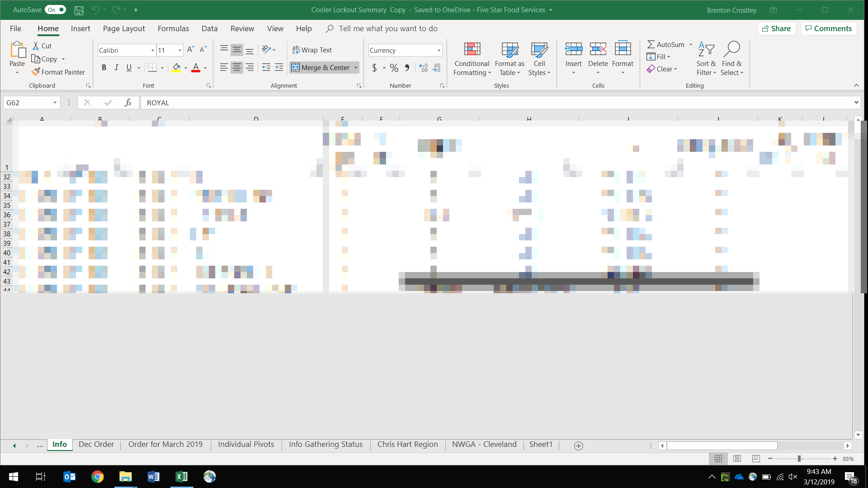Apply italic formatting

(x=116, y=67)
